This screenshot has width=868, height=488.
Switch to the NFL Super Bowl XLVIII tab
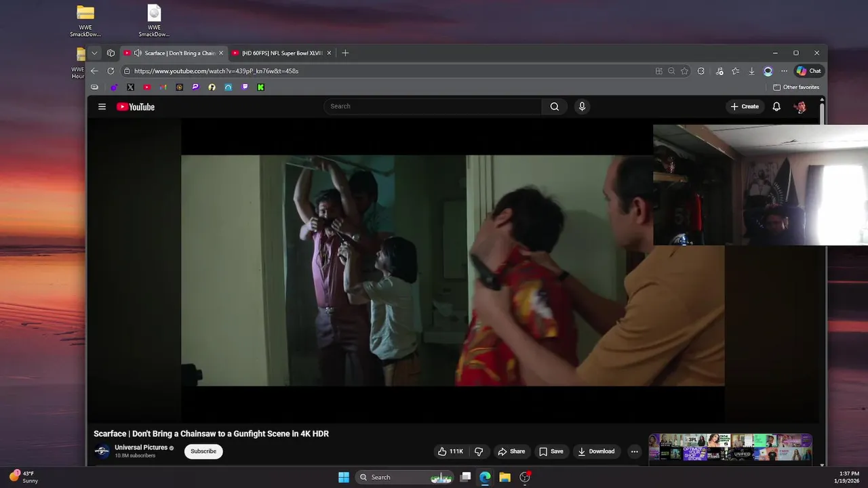click(282, 53)
